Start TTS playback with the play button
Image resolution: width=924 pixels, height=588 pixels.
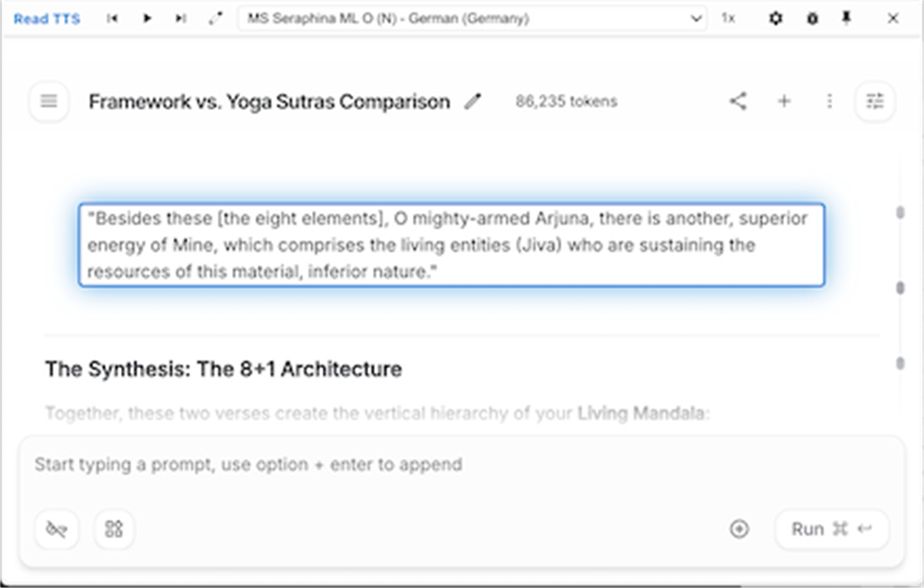click(147, 19)
